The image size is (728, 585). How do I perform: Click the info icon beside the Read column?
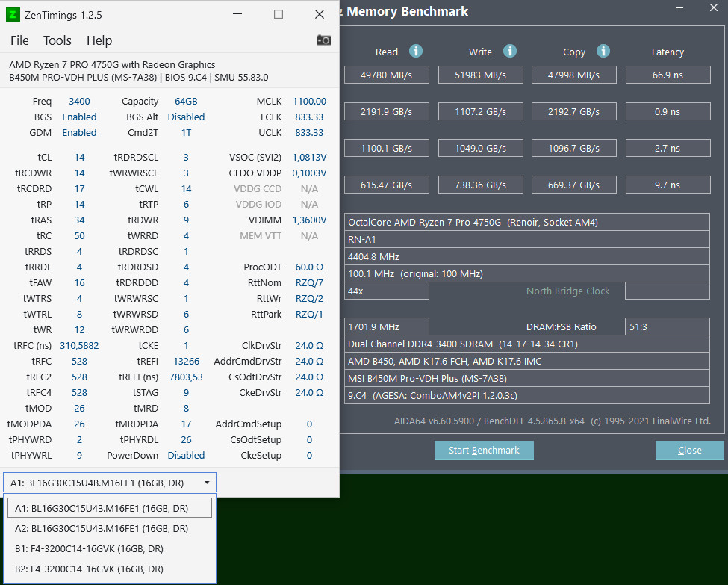click(416, 51)
